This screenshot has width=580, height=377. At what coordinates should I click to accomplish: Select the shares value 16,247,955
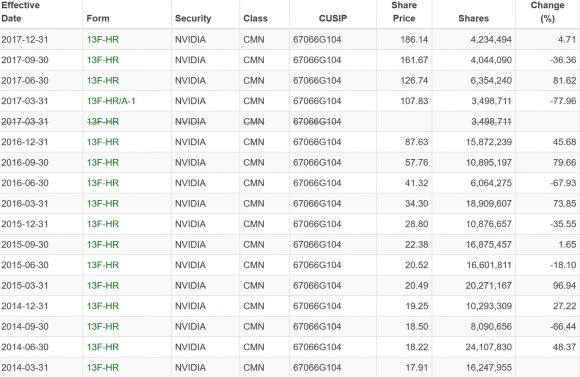(x=489, y=368)
